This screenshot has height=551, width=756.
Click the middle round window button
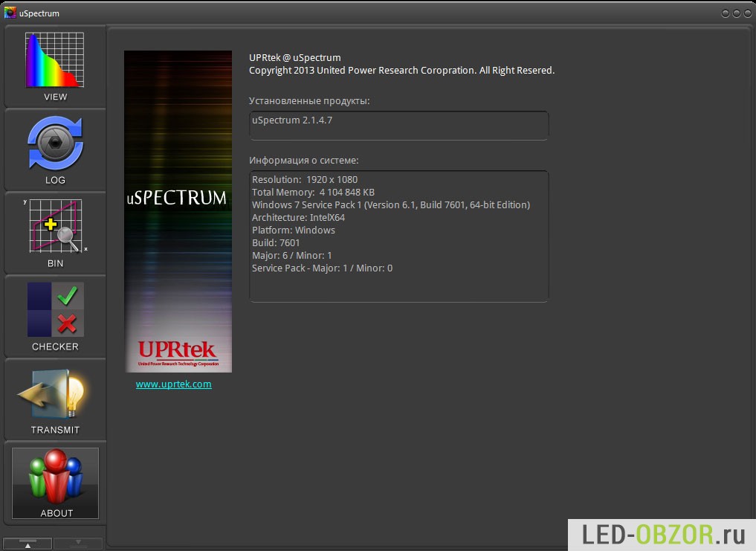(736, 13)
